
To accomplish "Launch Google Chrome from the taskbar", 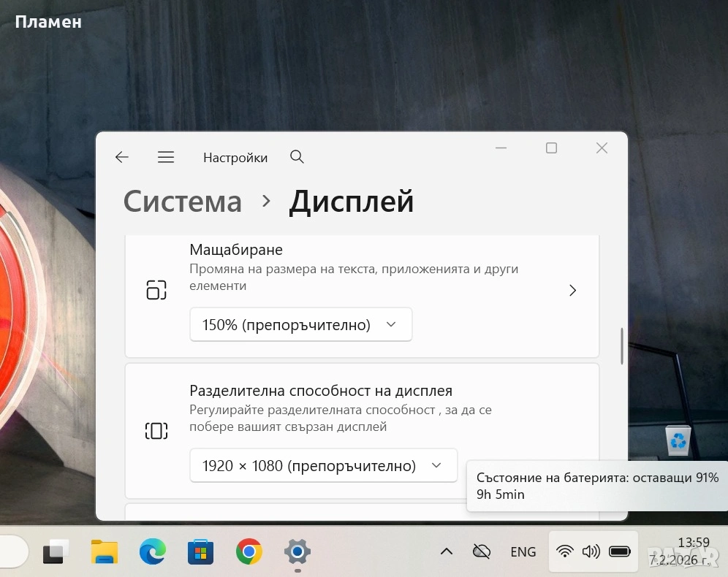I will coord(249,551).
